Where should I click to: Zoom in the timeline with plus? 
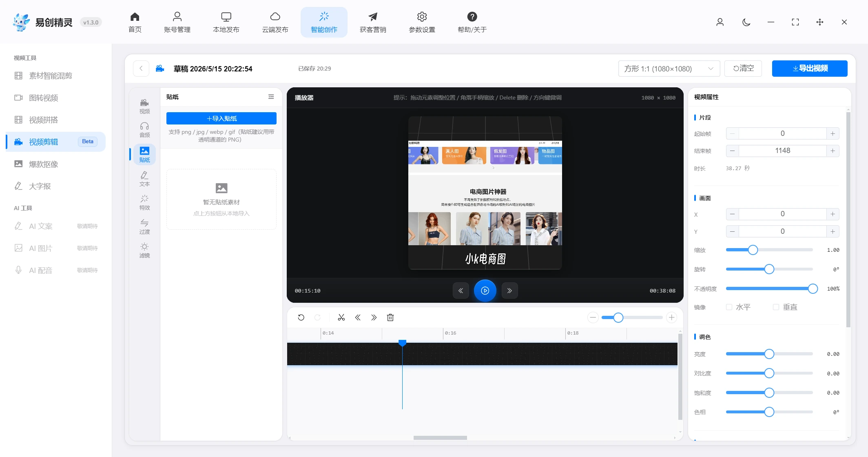671,317
